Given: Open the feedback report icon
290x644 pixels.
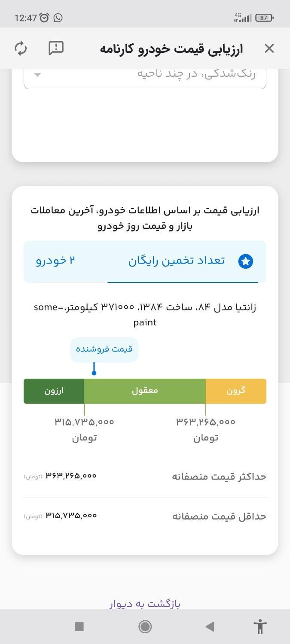Looking at the screenshot, I should [x=56, y=48].
